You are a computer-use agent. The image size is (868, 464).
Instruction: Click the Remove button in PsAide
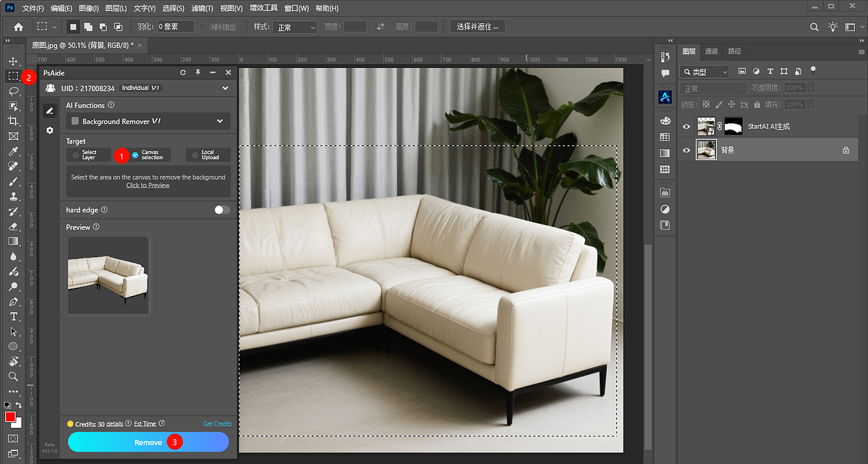point(148,442)
